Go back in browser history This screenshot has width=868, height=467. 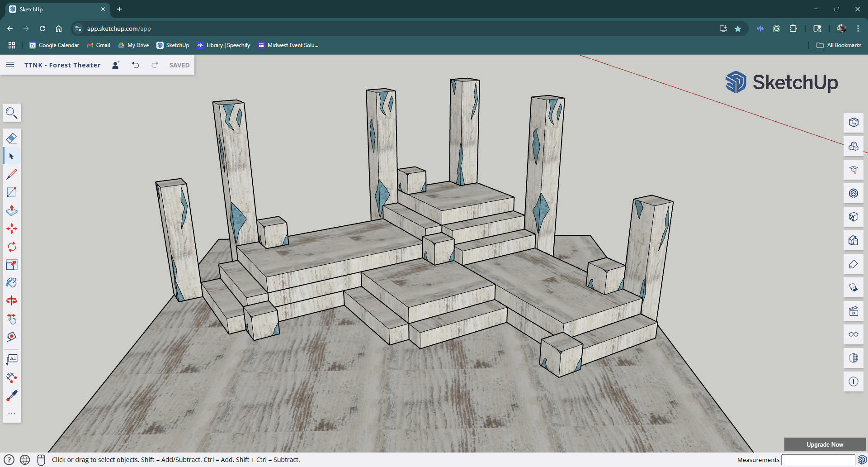pos(10,29)
